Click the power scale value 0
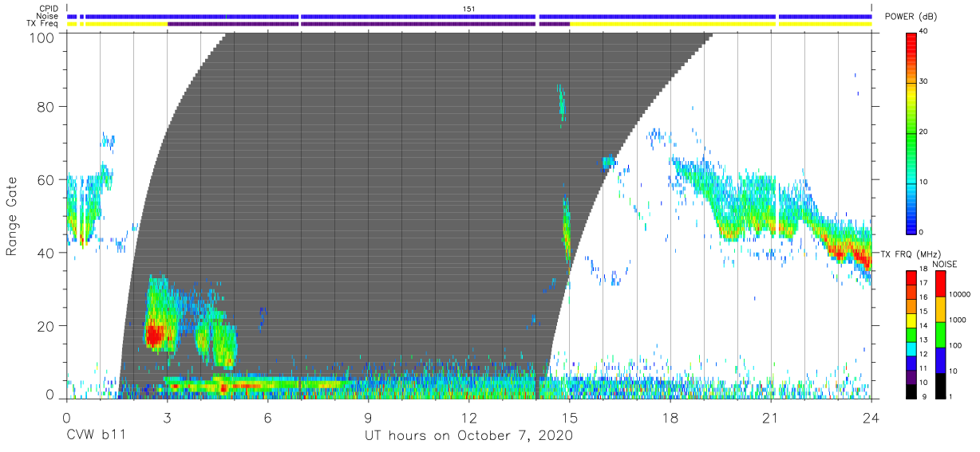980x452 pixels. pyautogui.click(x=923, y=232)
